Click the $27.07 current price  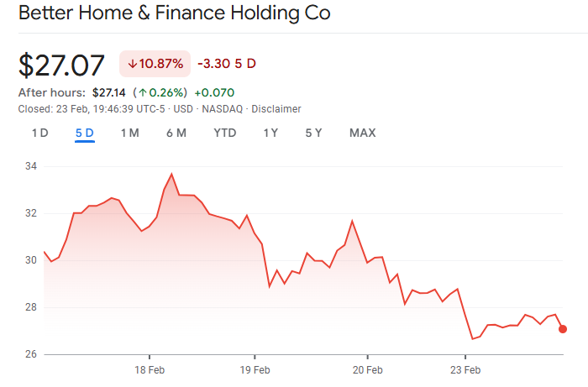[x=62, y=65]
